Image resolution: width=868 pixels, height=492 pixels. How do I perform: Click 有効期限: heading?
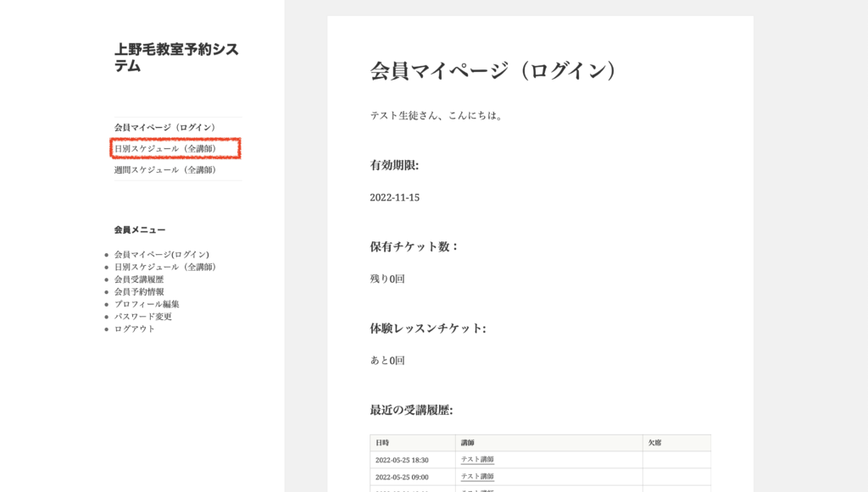(394, 165)
